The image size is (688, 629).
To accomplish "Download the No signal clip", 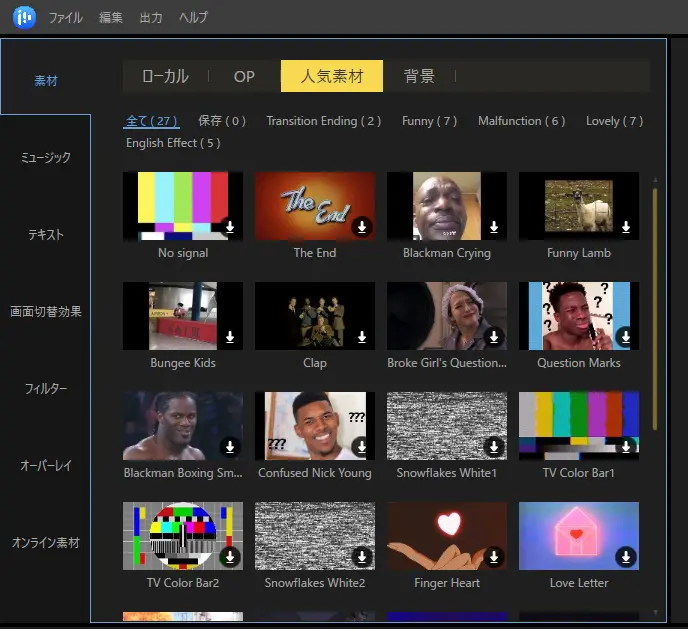I will 230,227.
